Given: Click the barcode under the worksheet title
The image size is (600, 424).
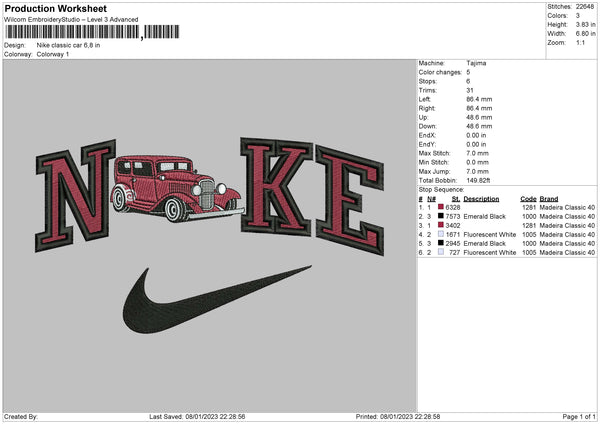Looking at the screenshot, I should tap(92, 32).
